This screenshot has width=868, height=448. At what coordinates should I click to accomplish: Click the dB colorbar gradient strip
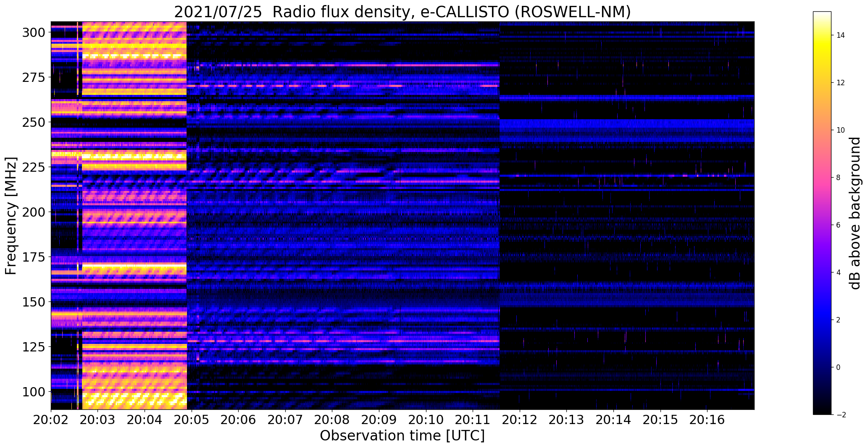(822, 213)
